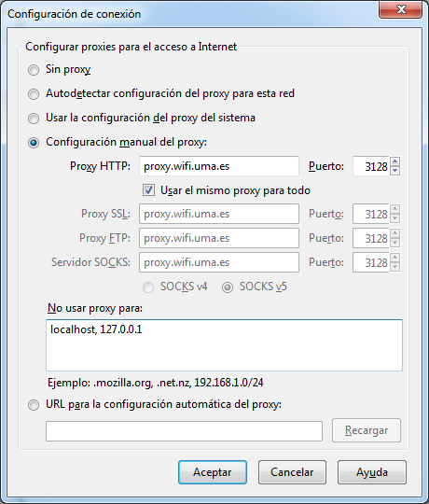The width and height of the screenshot is (429, 504).
Task: Click inside the No usar proxy para box
Action: point(224,345)
